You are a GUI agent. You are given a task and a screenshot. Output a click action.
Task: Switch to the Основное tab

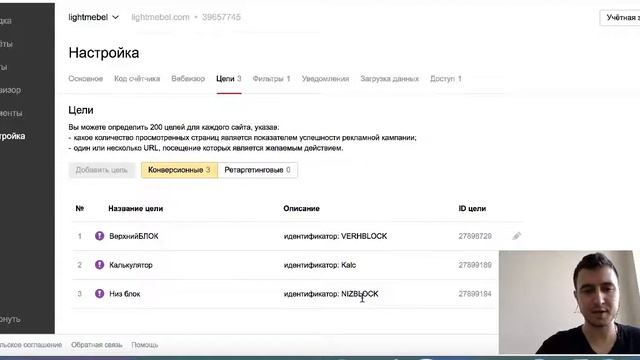pyautogui.click(x=85, y=78)
